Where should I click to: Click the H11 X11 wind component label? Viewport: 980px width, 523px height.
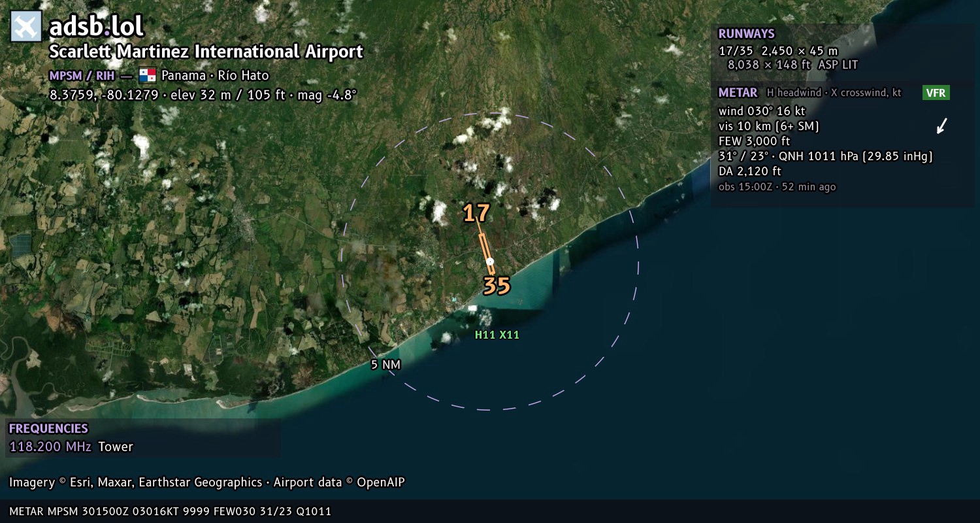497,335
